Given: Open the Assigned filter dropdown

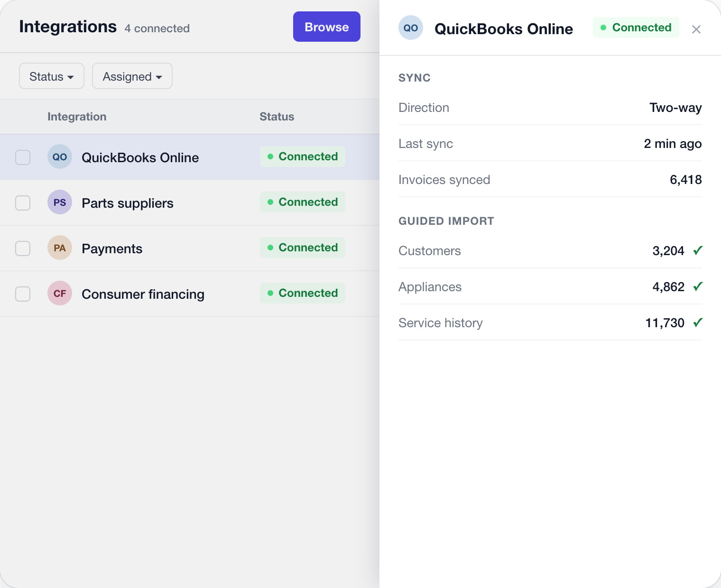Looking at the screenshot, I should (132, 76).
